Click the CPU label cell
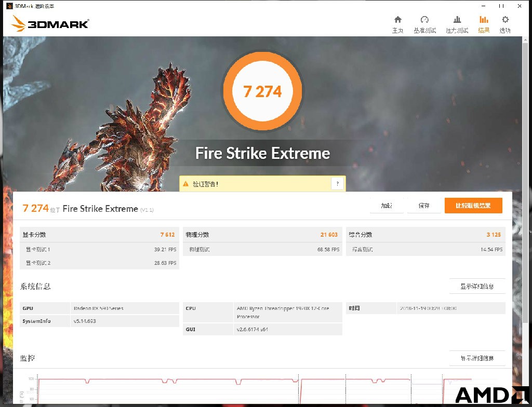Image resolution: width=532 pixels, height=407 pixels. [208, 312]
